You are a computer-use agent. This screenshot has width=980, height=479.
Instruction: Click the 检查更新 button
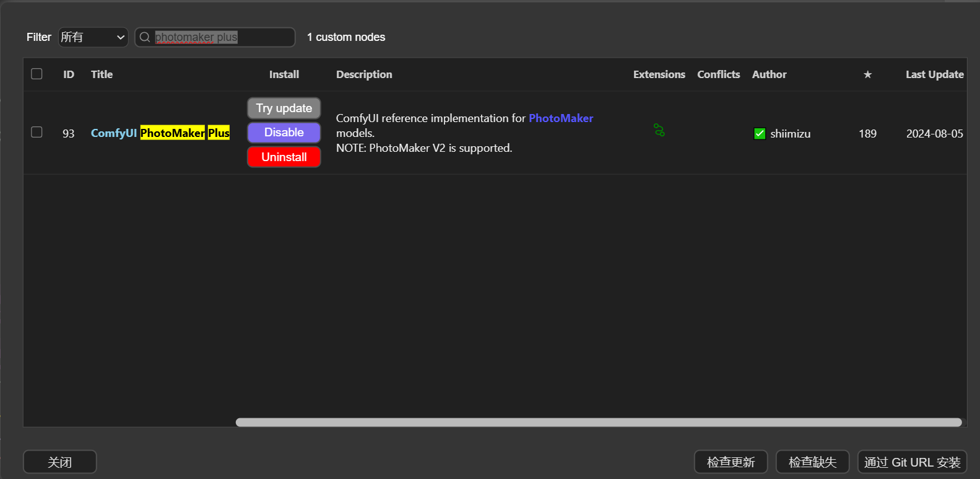731,462
